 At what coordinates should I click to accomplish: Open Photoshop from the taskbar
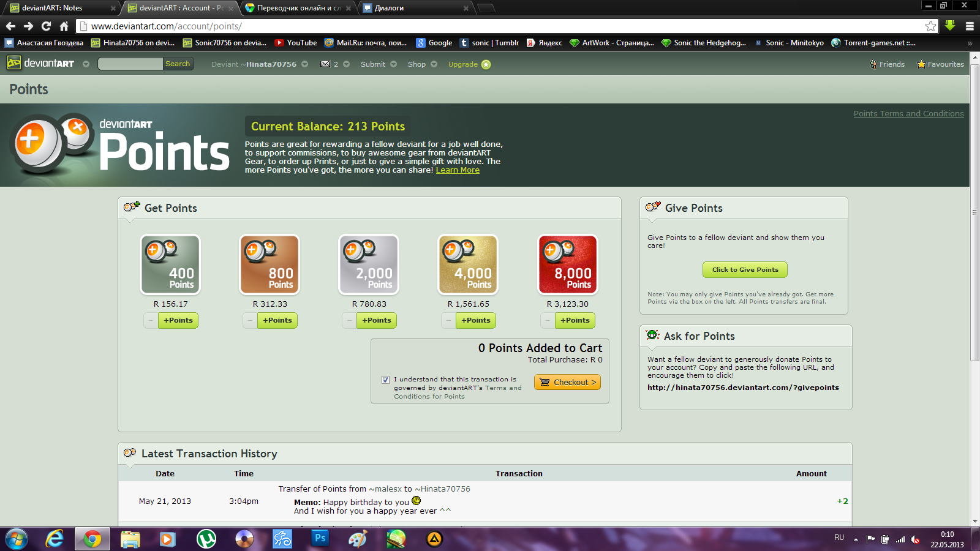(x=320, y=538)
